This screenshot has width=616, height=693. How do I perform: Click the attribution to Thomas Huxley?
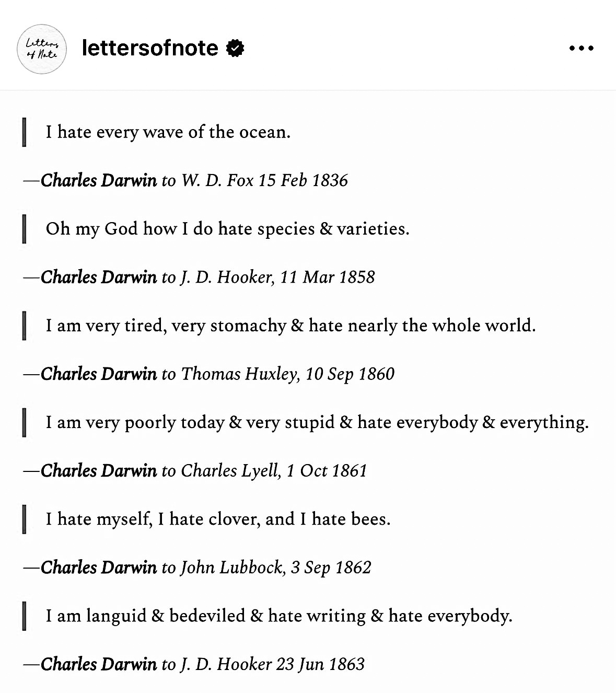click(209, 374)
